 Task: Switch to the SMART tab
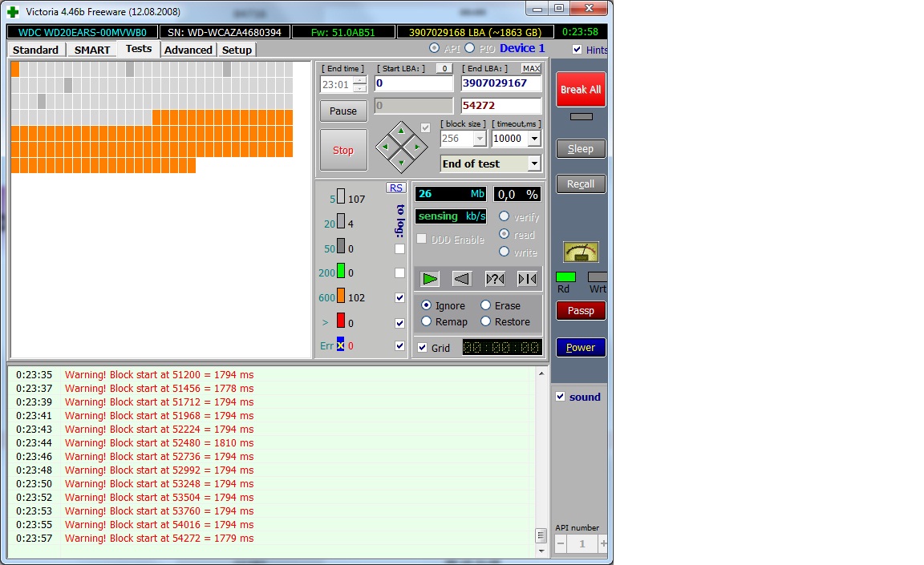tap(92, 50)
